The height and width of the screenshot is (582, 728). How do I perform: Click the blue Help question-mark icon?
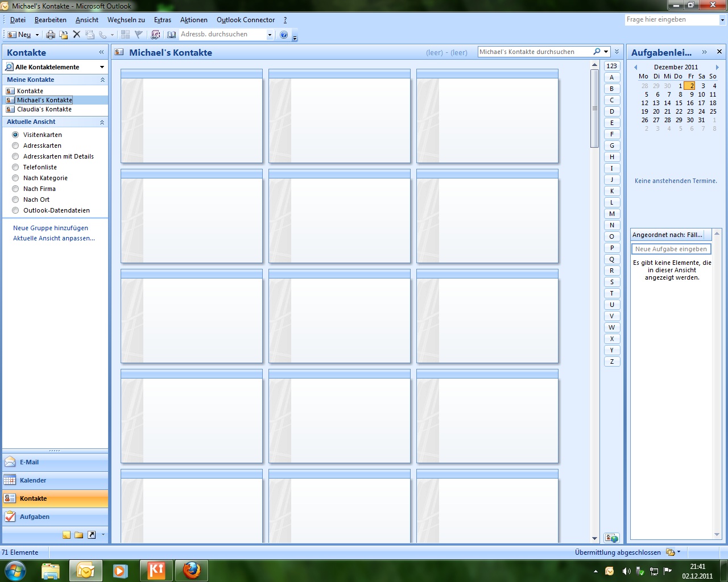[x=284, y=35]
